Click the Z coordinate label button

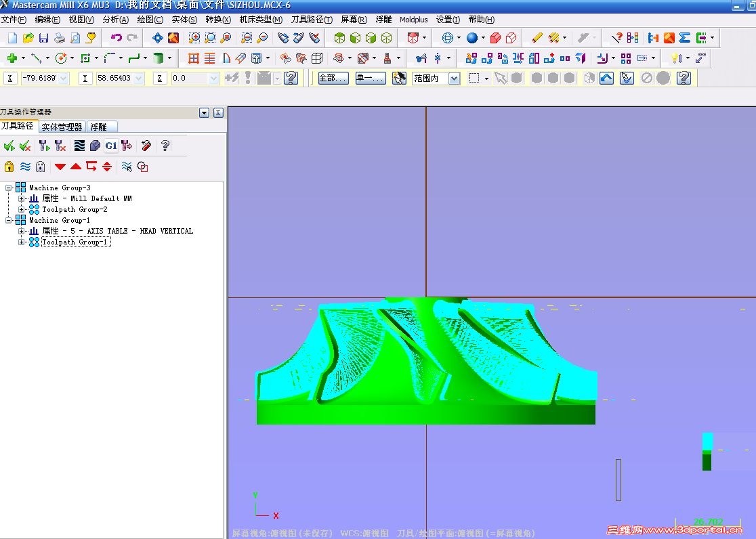[x=160, y=78]
